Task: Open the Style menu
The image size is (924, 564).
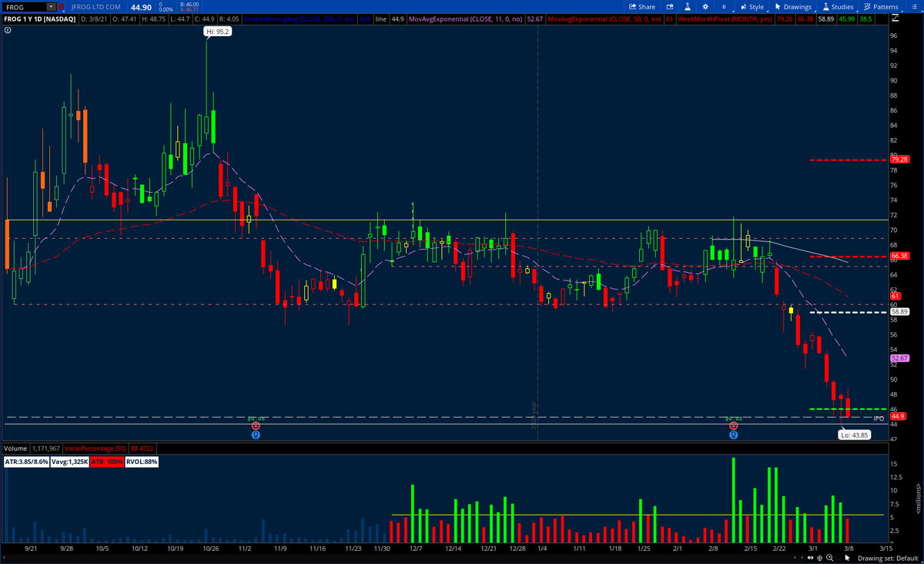Action: (x=752, y=7)
